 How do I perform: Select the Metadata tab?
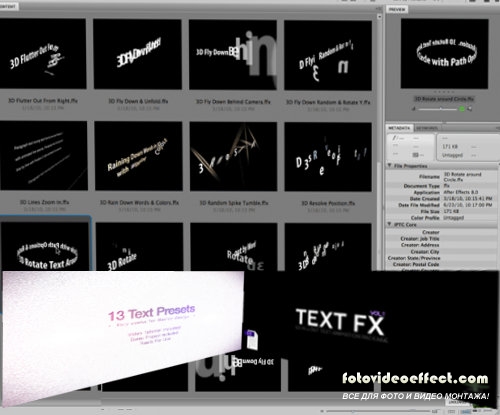point(399,128)
